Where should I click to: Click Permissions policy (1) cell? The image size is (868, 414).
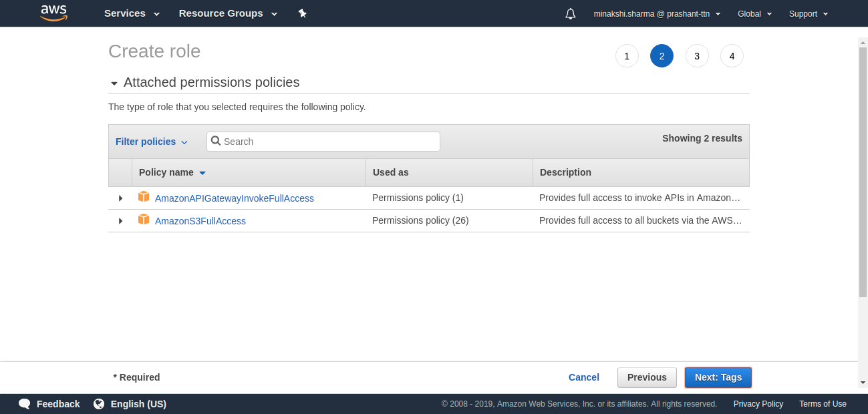[x=418, y=198]
